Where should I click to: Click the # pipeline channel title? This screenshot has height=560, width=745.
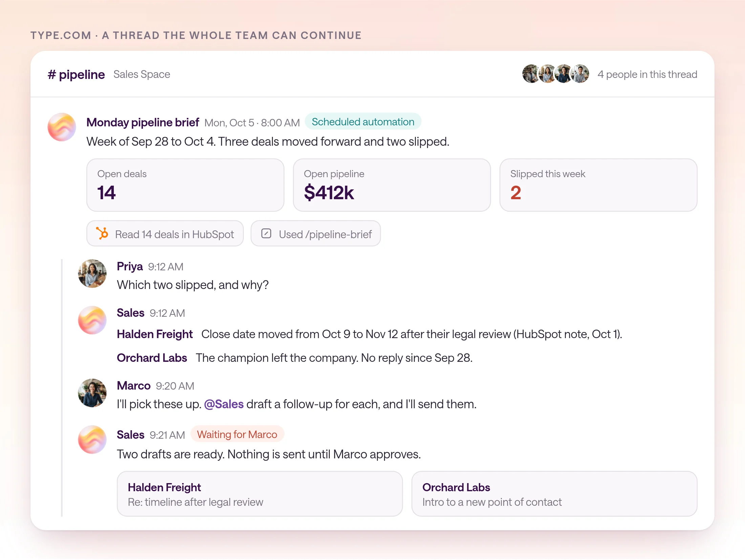(x=76, y=74)
